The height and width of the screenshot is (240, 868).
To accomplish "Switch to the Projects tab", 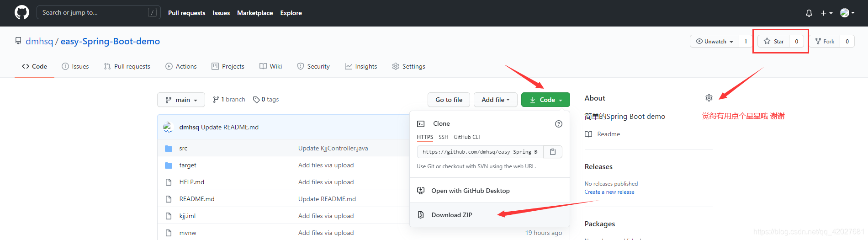I will [228, 66].
